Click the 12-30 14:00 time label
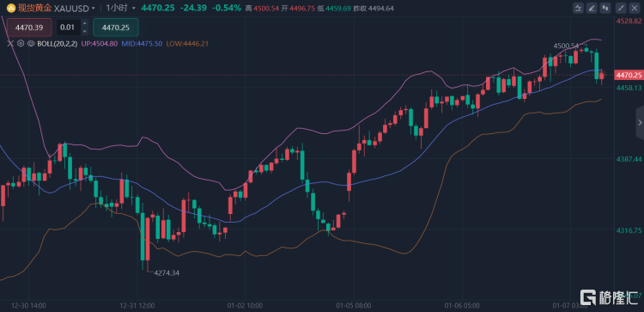Screen dimensions: 644x312 click(x=29, y=305)
